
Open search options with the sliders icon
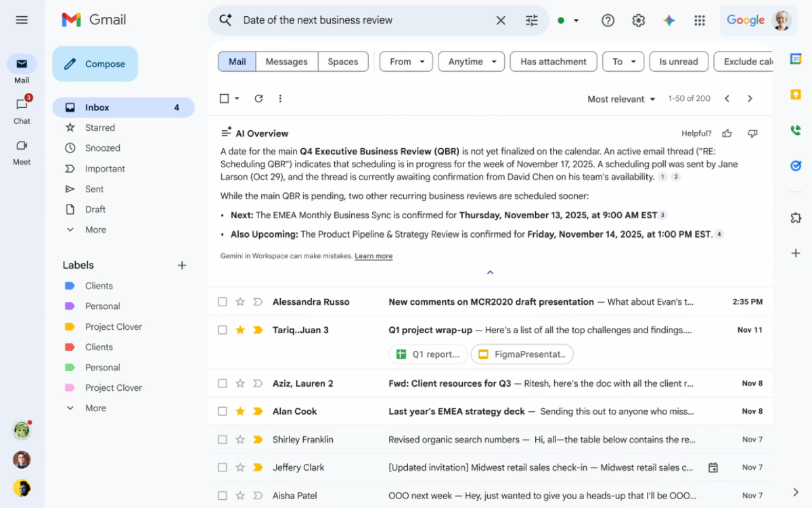coord(532,20)
